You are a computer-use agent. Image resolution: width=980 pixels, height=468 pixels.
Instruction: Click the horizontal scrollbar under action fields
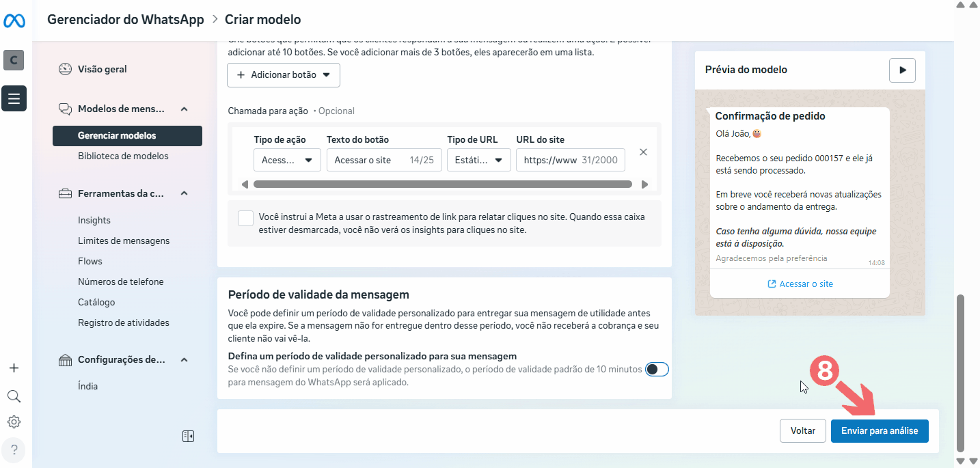point(442,184)
